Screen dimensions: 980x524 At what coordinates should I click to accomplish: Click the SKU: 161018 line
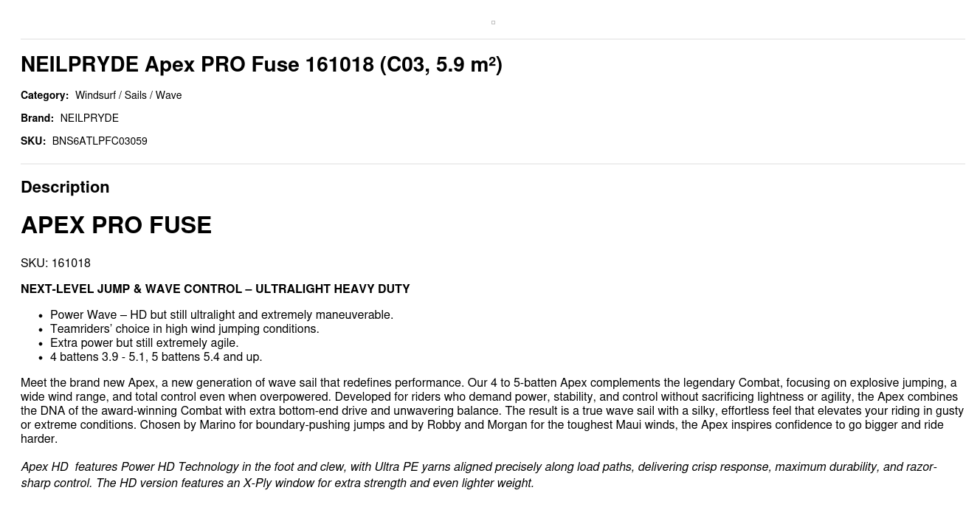55,263
